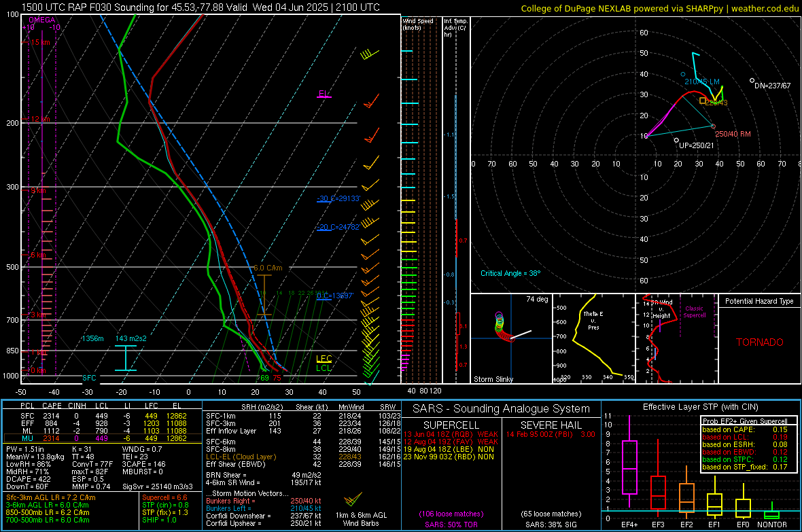Screen dimensions: 802x532
Task: Click the Storm Slinky panel label
Action: tap(493, 379)
